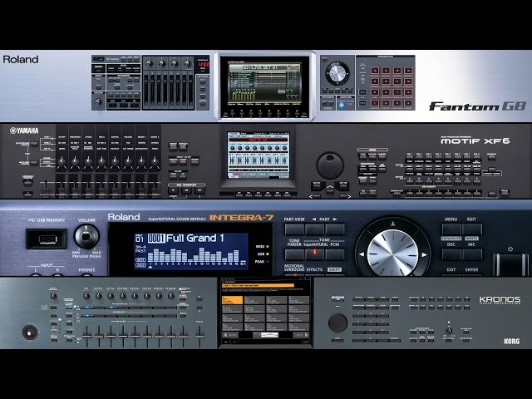
Task: Move the Kronos joystick
Action: pos(30,332)
